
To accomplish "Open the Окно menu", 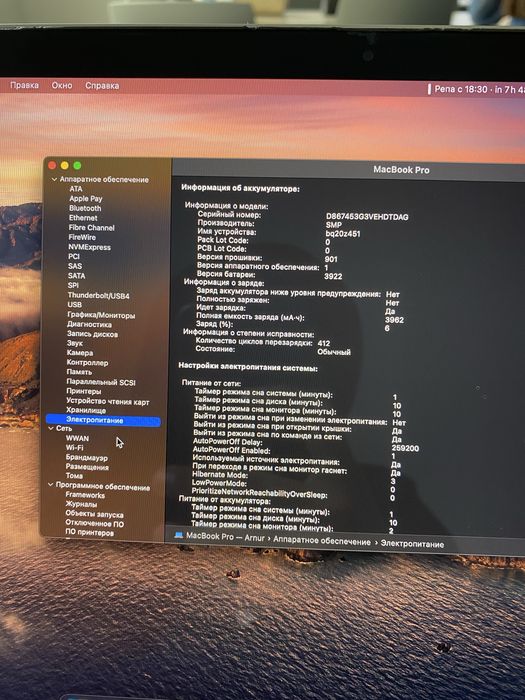I will 62,85.
